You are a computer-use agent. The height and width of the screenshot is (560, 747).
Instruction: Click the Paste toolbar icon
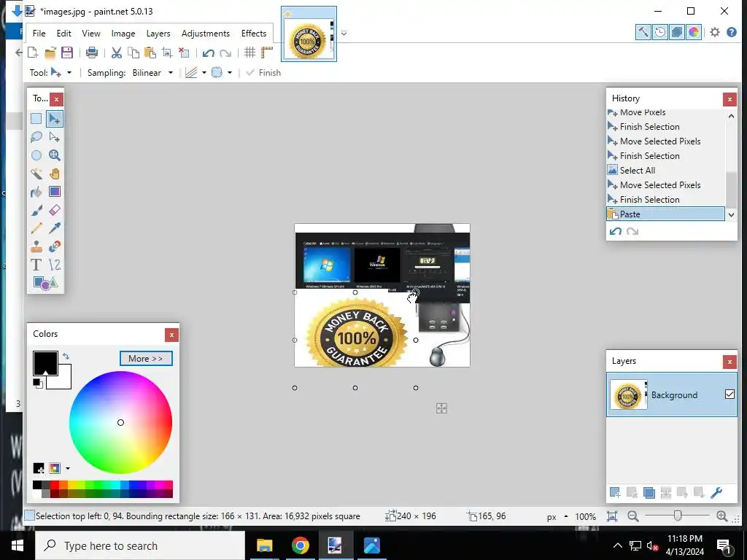(x=150, y=52)
